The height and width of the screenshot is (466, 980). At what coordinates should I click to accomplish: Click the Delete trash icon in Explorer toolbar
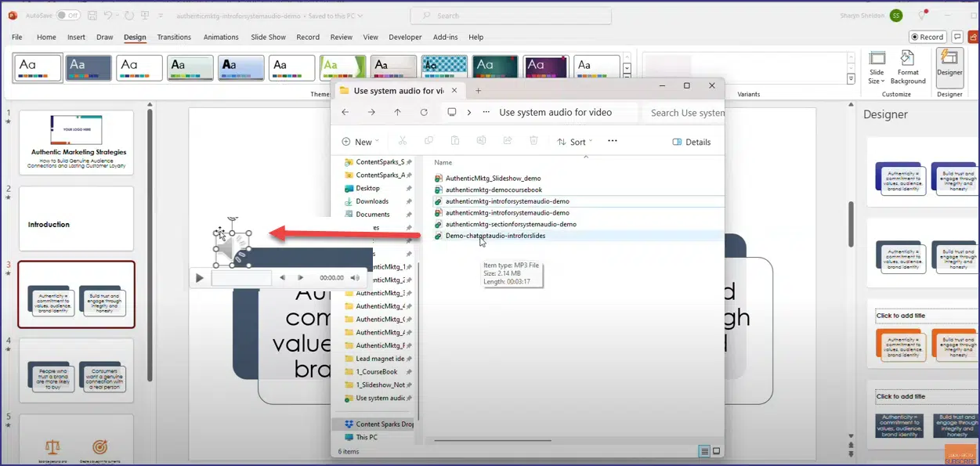coord(533,141)
